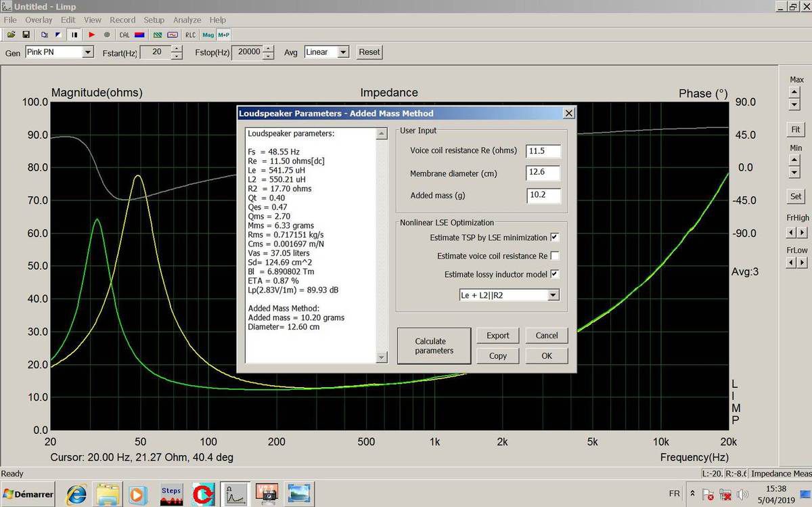The width and height of the screenshot is (812, 507).
Task: Raise graph Min with up arrow
Action: point(794,160)
